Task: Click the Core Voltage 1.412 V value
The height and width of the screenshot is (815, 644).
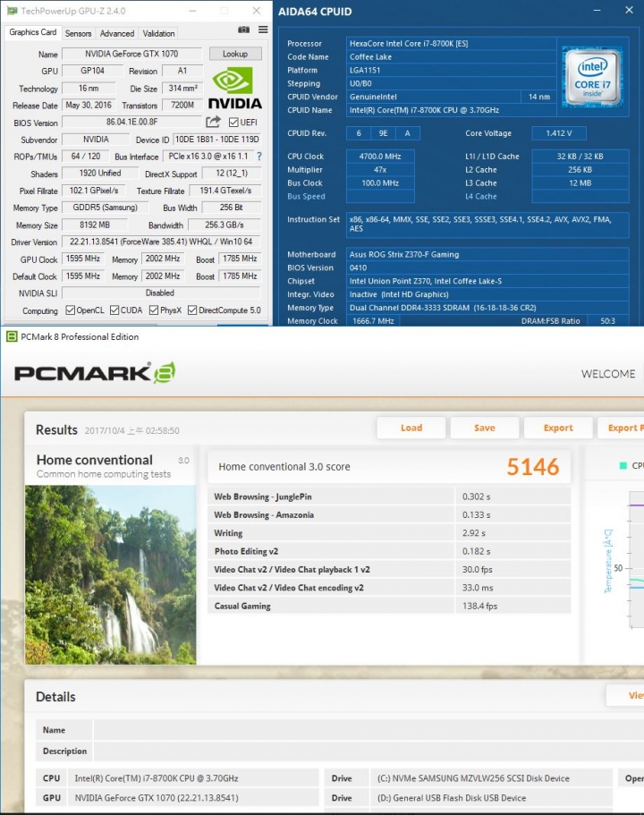Action: [x=559, y=133]
